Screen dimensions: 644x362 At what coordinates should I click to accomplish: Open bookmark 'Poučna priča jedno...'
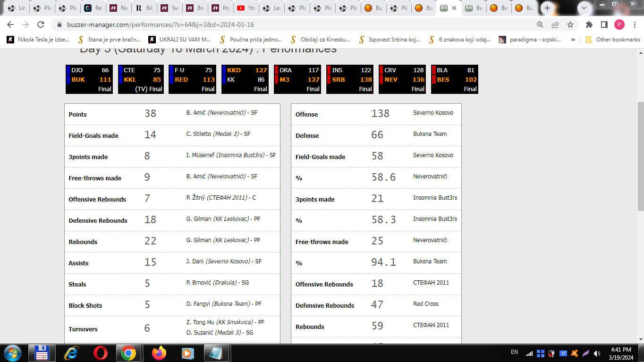click(251, 40)
